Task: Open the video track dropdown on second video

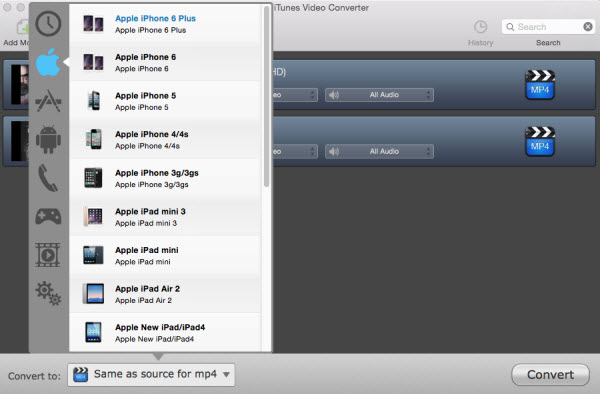Action: coord(295,151)
